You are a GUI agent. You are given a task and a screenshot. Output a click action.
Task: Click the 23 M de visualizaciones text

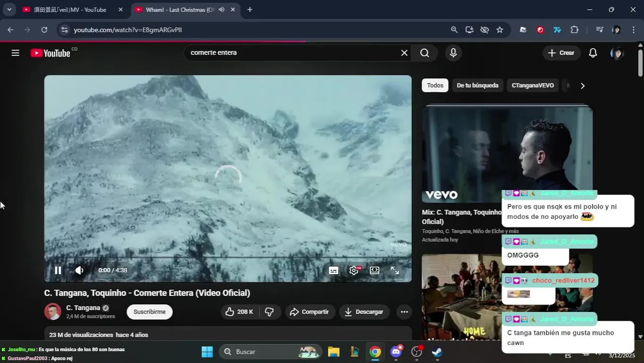81,335
